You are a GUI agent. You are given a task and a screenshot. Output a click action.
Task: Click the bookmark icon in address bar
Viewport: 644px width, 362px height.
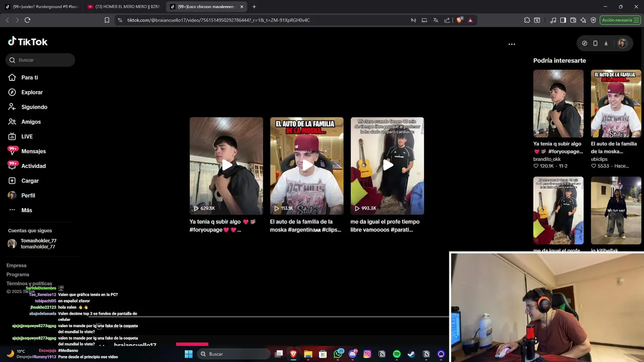[107, 20]
